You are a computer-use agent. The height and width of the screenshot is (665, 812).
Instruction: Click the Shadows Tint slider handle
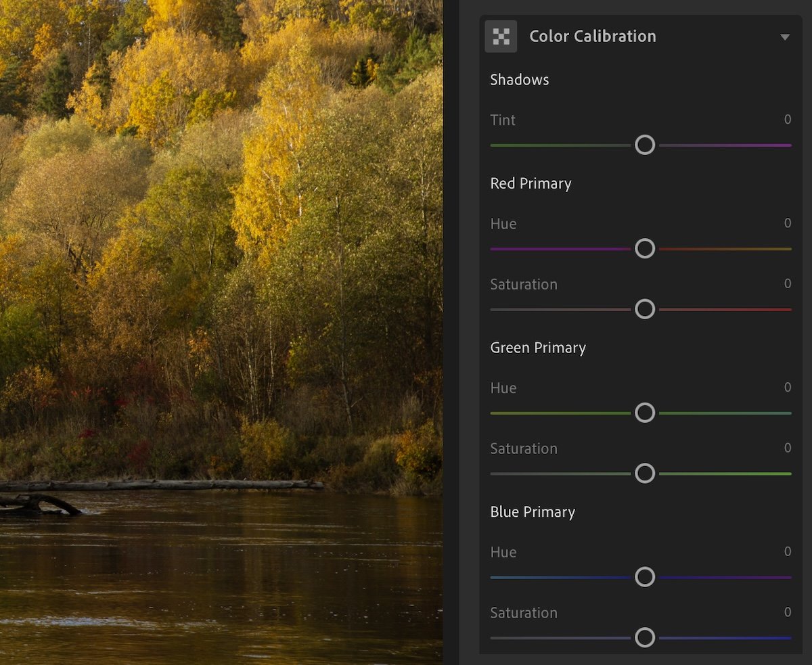(x=645, y=145)
